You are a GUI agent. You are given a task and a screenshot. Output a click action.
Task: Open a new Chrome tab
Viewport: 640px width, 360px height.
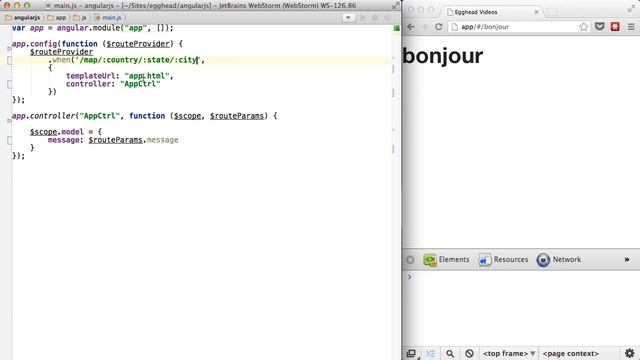(x=552, y=12)
